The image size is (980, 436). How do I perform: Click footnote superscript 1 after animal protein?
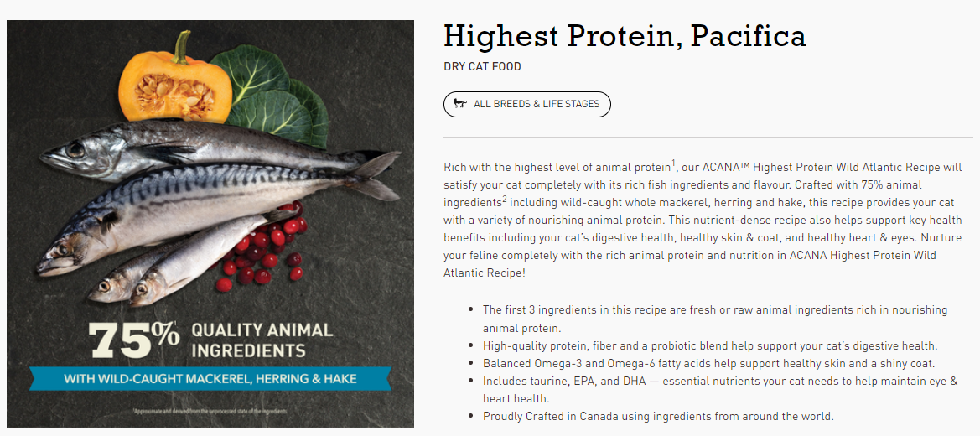[x=674, y=163]
